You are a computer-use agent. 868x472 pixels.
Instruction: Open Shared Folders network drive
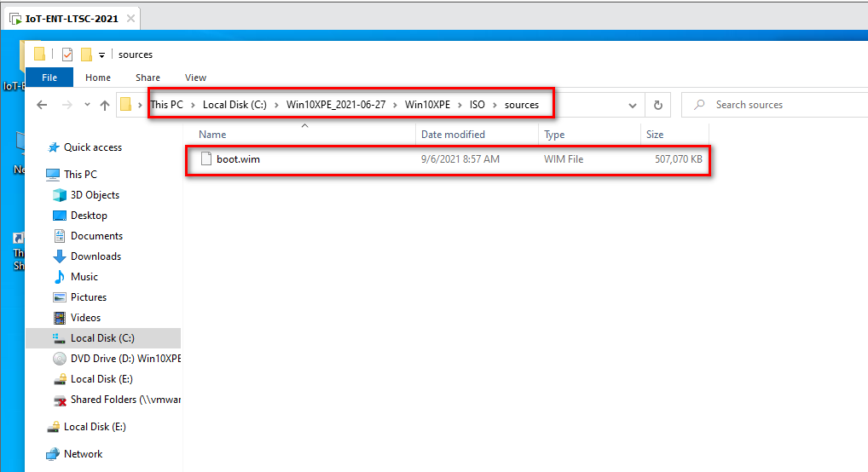point(125,400)
